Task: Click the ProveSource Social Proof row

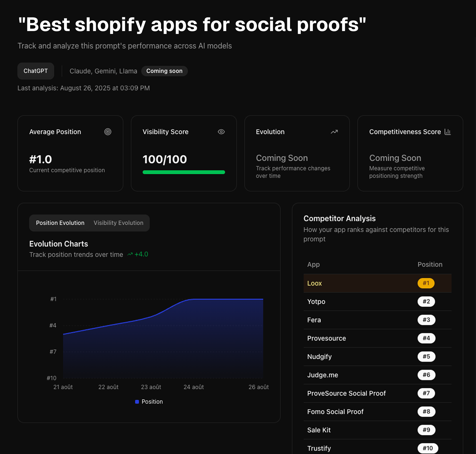Action: (x=377, y=394)
